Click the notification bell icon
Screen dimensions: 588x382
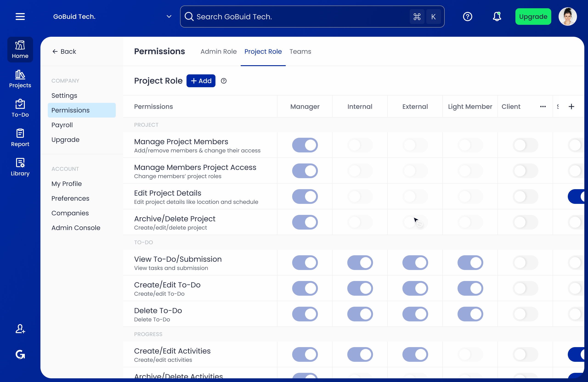pyautogui.click(x=497, y=17)
